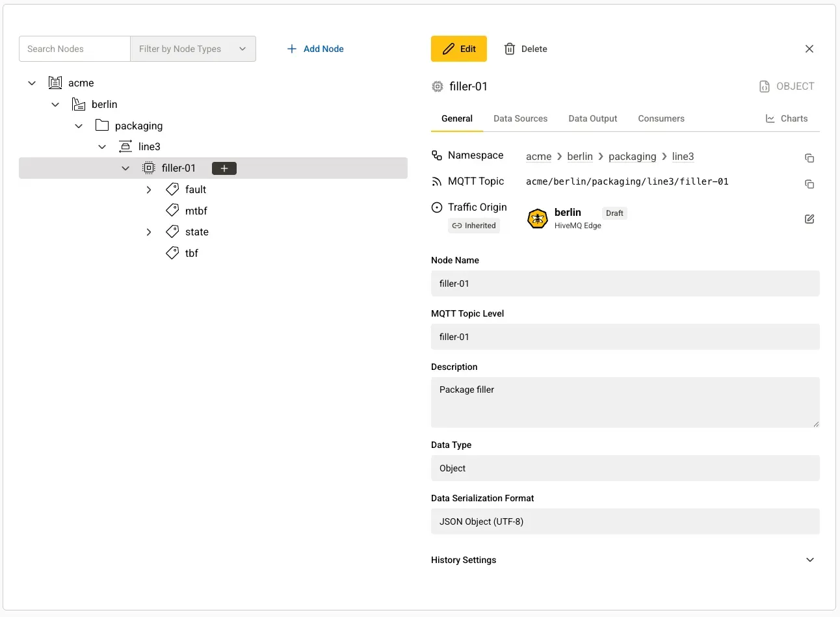The width and height of the screenshot is (840, 617).
Task: Open the Filter by Node Types dropdown
Action: 193,49
